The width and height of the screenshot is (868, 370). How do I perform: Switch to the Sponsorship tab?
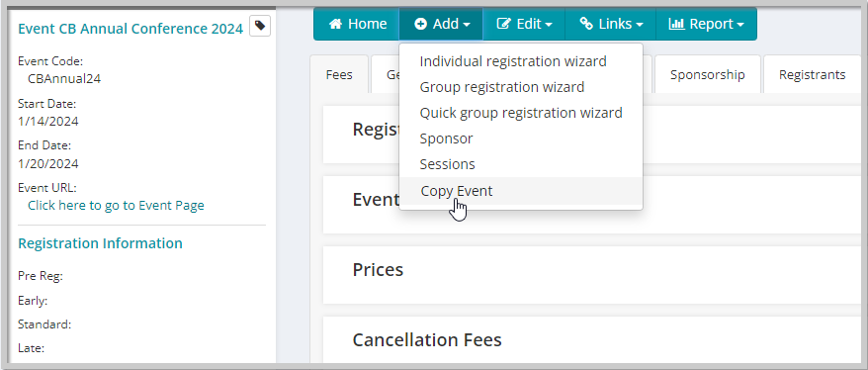[707, 74]
